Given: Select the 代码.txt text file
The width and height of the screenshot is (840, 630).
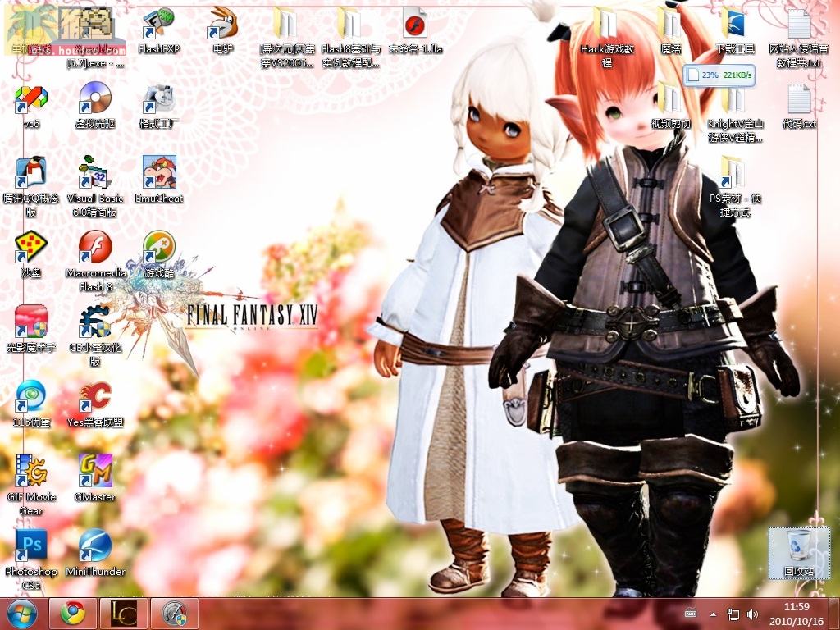Looking at the screenshot, I should (x=799, y=107).
